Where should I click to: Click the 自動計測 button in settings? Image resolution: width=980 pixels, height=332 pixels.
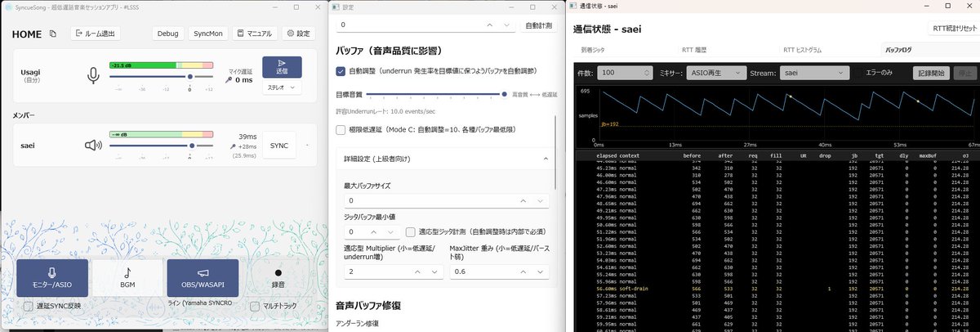point(540,25)
